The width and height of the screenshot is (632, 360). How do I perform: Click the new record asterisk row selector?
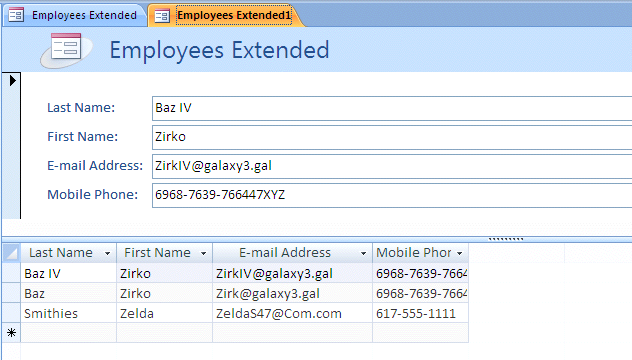tap(11, 333)
